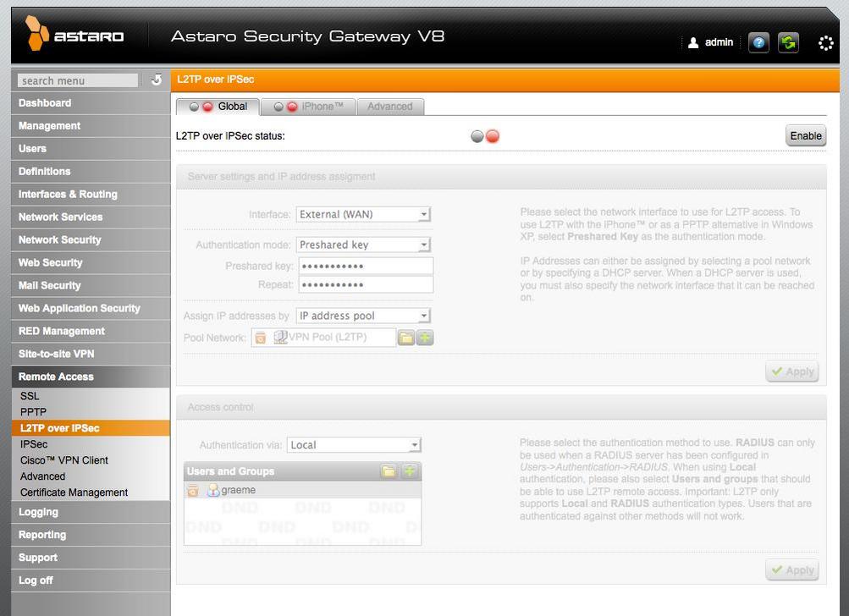This screenshot has width=849, height=616.
Task: Open the SSL remote access page
Action: [x=91, y=396]
